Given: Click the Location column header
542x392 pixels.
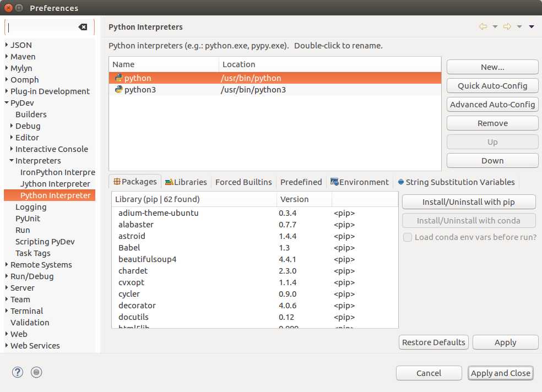Looking at the screenshot, I should tap(330, 64).
